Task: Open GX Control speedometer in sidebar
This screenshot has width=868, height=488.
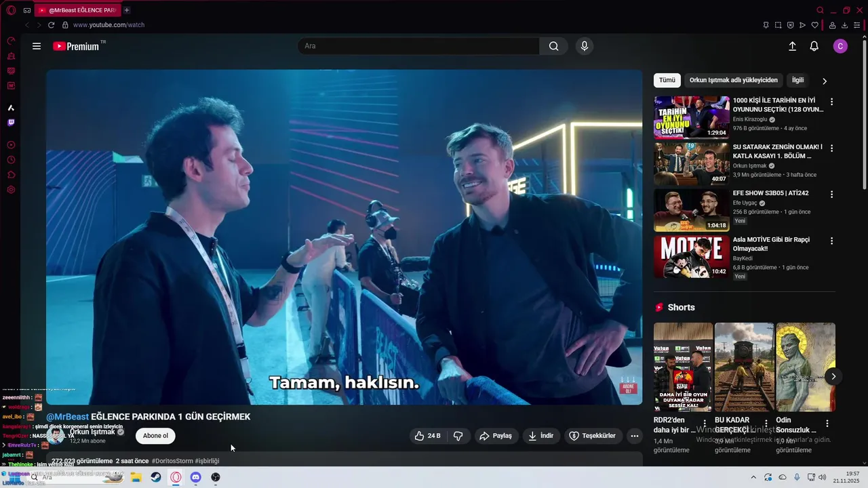Action: (x=11, y=41)
